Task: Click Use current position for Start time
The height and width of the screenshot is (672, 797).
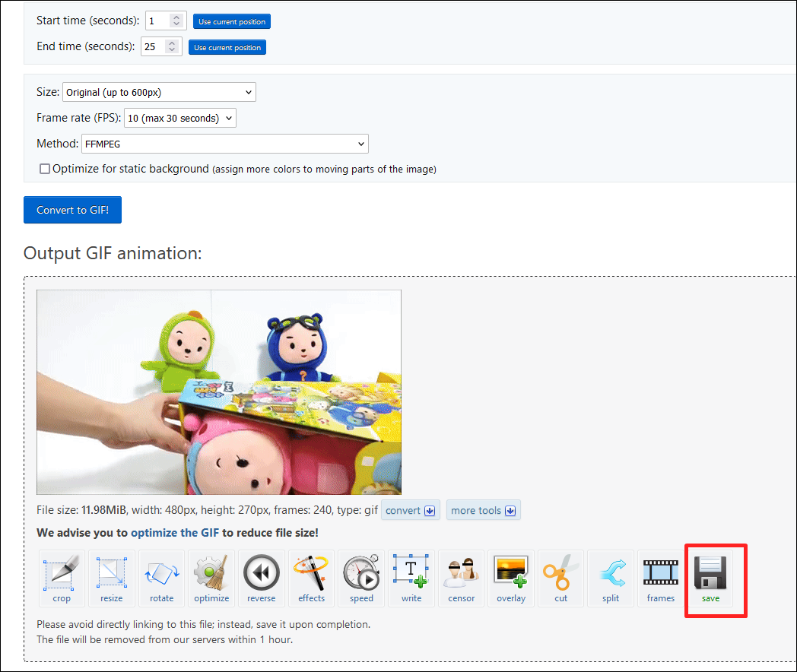Action: (x=232, y=21)
